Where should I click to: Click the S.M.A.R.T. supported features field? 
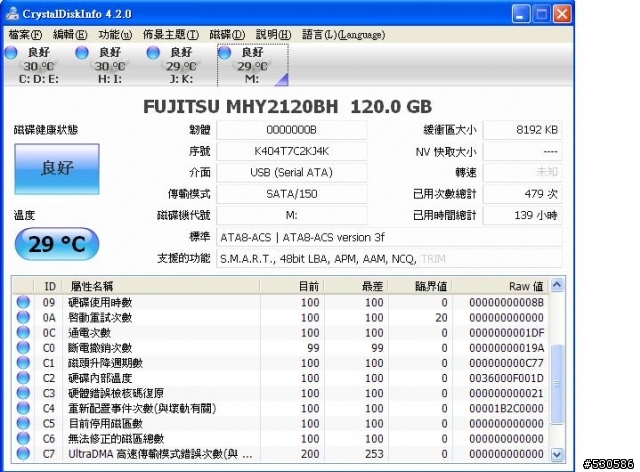click(389, 258)
